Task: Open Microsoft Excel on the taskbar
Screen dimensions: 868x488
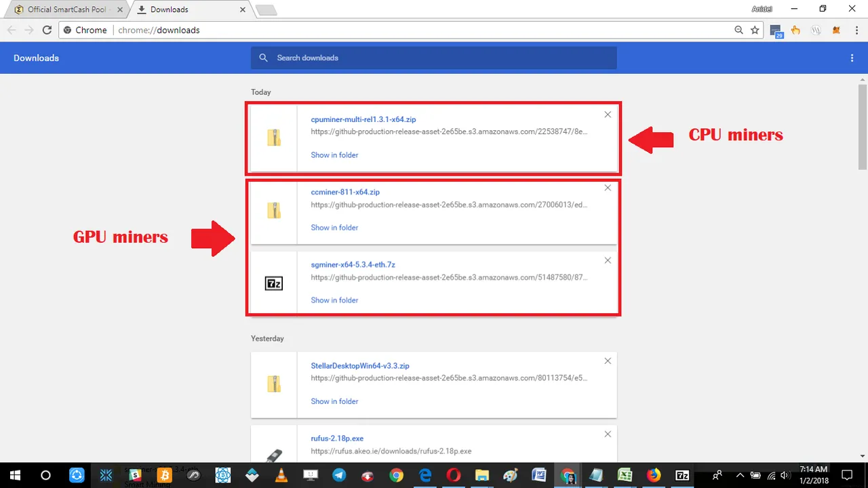Action: coord(625,475)
